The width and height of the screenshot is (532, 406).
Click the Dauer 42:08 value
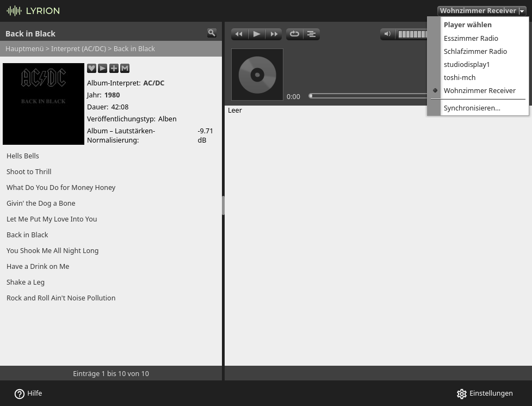(120, 107)
